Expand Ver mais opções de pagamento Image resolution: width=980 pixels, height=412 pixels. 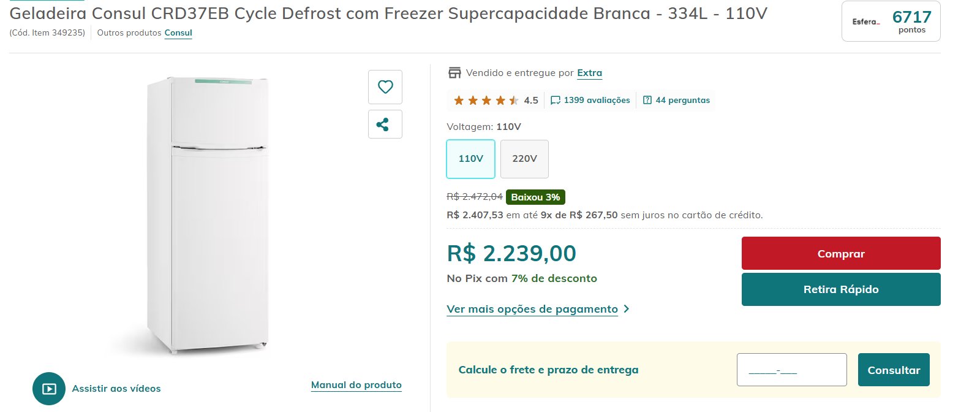[x=532, y=309]
